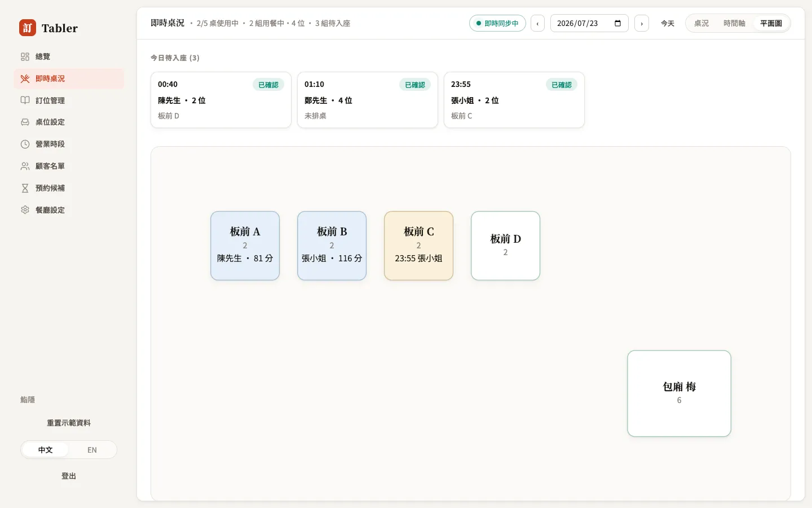Click 已確認 badge on 01:10 card

(x=415, y=85)
